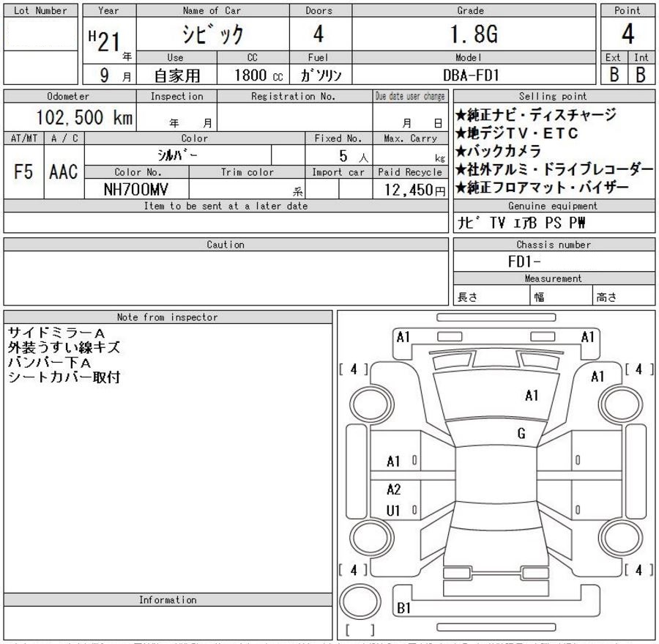Select the A/C value AAC
The height and width of the screenshot is (644, 659).
64,171
